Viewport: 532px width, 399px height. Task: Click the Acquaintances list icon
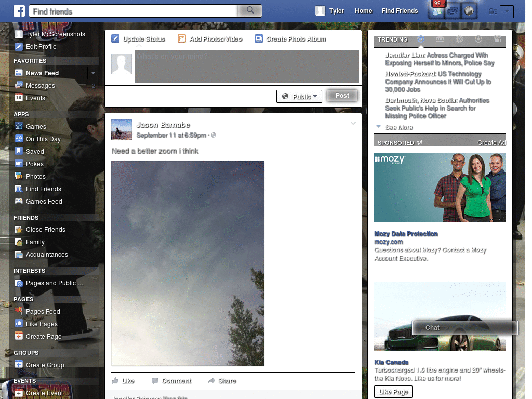[19, 255]
